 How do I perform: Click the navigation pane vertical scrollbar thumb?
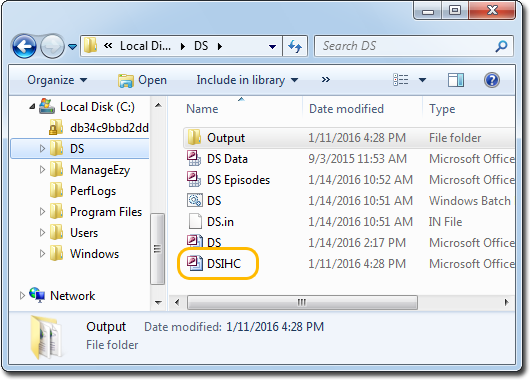point(157,249)
